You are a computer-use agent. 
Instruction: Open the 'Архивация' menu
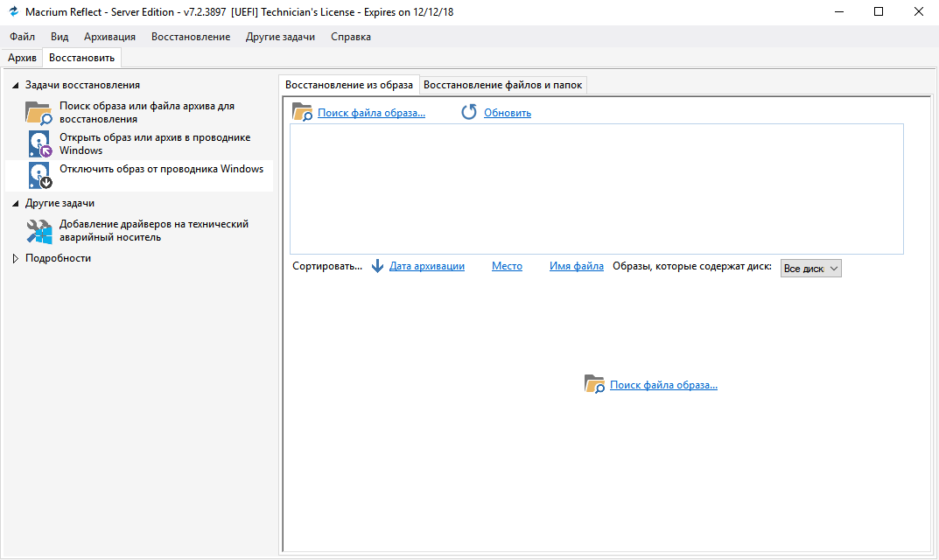point(109,37)
